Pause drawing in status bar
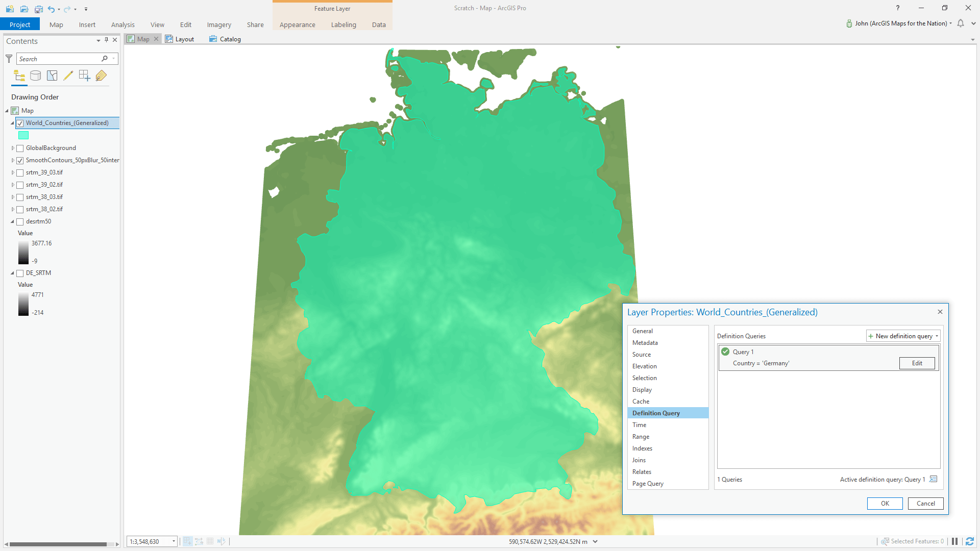This screenshot has width=980, height=551. pos(954,541)
